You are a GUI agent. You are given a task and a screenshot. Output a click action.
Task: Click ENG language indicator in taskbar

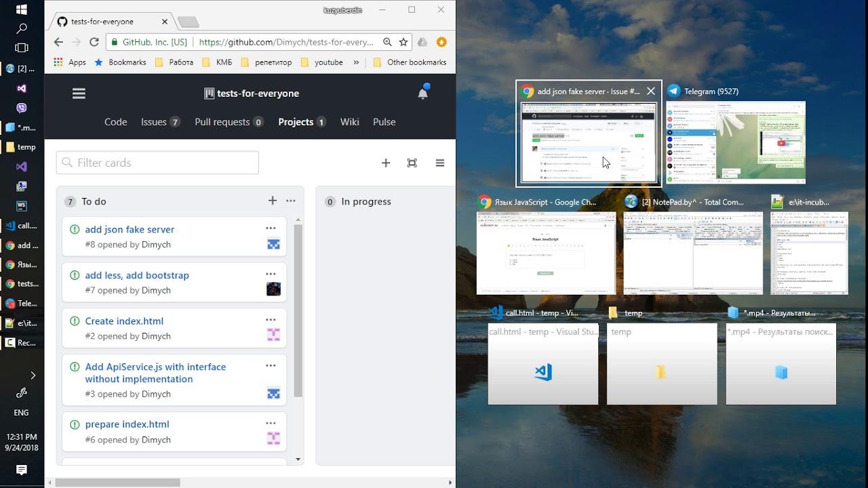(x=22, y=413)
